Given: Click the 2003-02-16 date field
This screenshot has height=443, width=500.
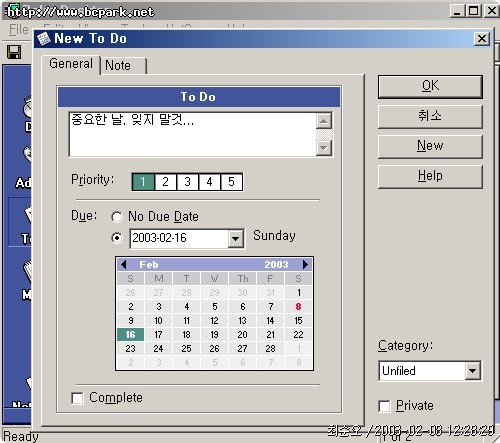Looking at the screenshot, I should click(x=179, y=239).
